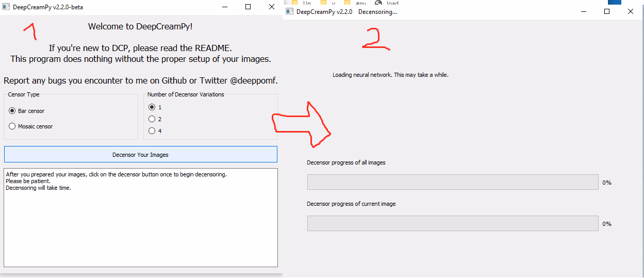Click the DeepCreamPy v2.2.0-beta window icon

6,7
